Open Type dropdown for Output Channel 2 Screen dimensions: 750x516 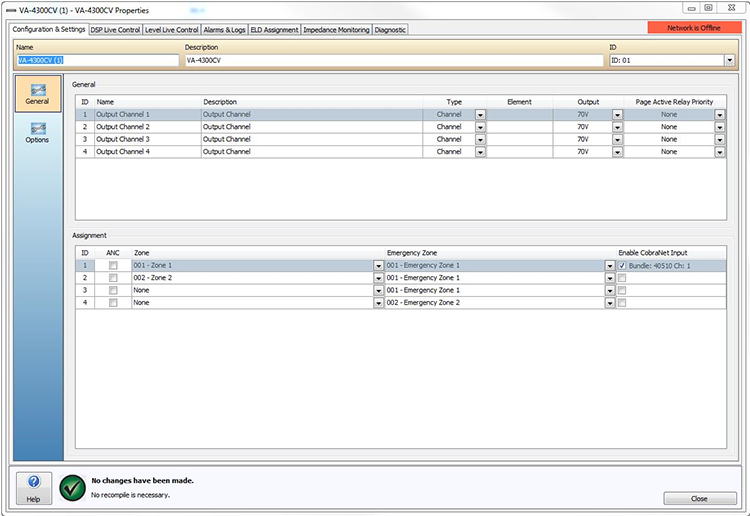tap(480, 127)
